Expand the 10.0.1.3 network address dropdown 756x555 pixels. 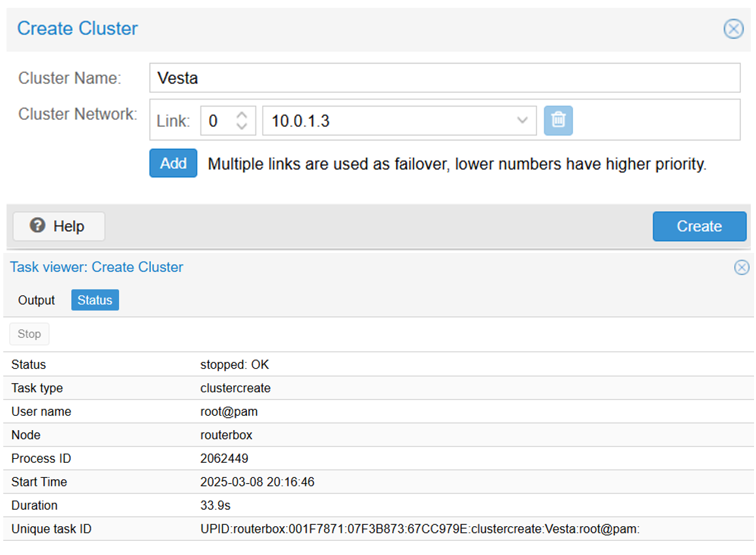[522, 120]
